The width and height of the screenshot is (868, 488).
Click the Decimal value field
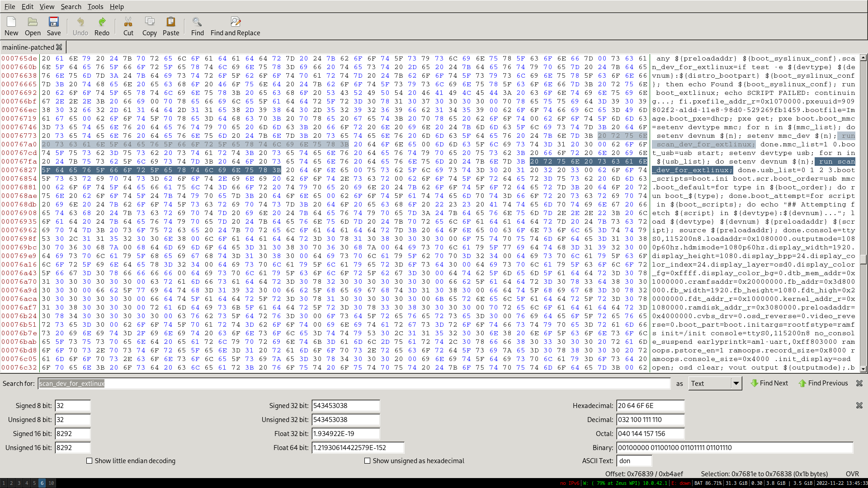click(x=651, y=420)
